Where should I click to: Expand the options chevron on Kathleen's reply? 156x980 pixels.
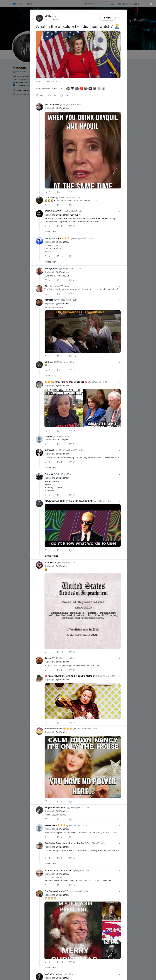pyautogui.click(x=119, y=300)
